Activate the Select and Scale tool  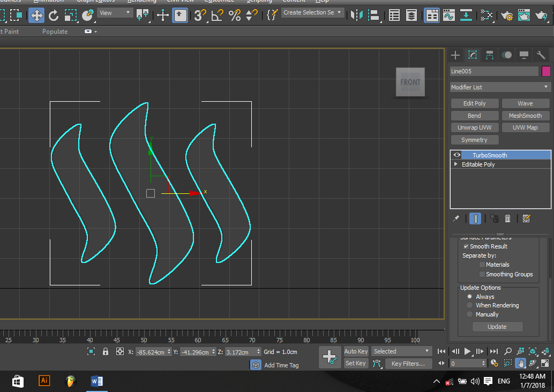tap(71, 15)
